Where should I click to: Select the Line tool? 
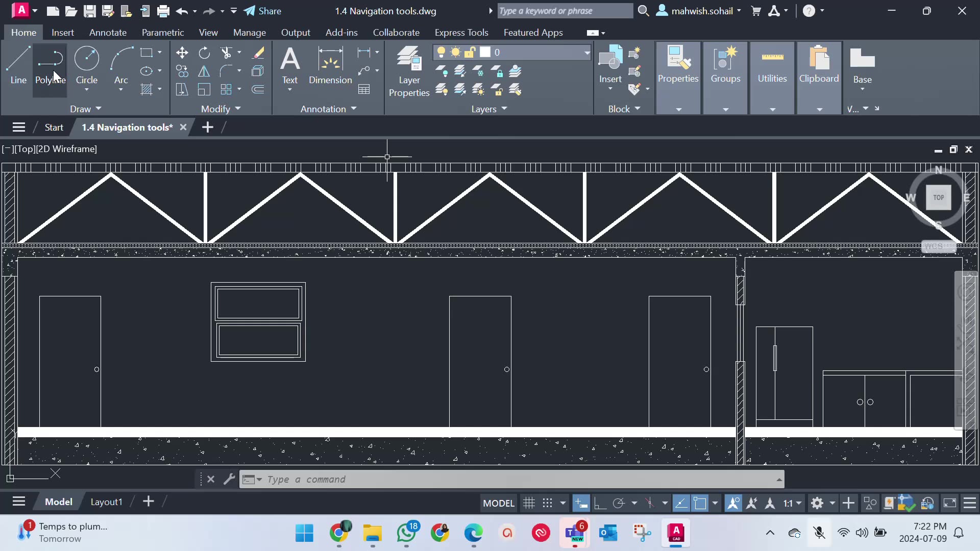(x=18, y=66)
